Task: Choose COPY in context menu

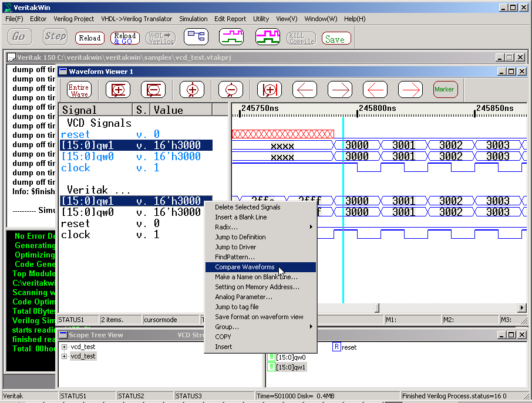Action: (x=261, y=337)
